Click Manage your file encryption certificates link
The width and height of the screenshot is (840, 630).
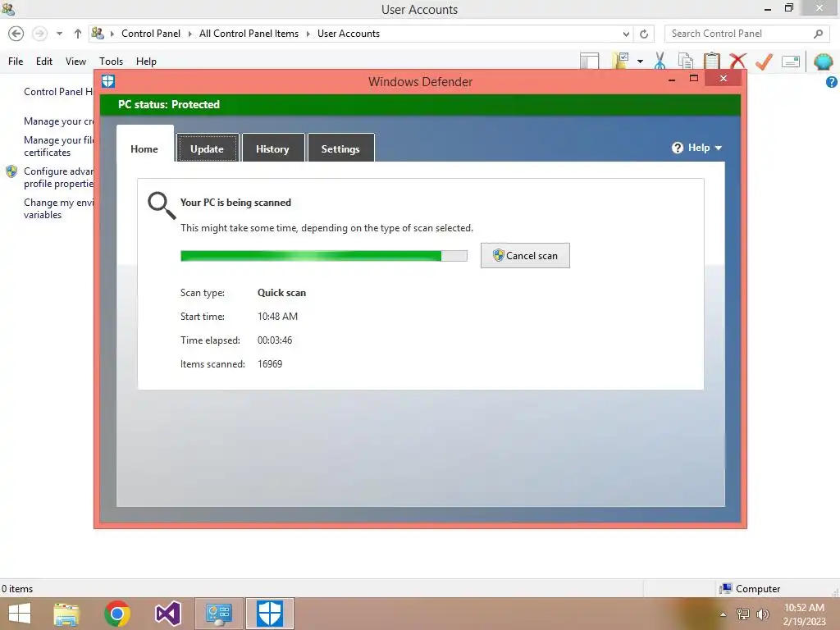point(58,146)
